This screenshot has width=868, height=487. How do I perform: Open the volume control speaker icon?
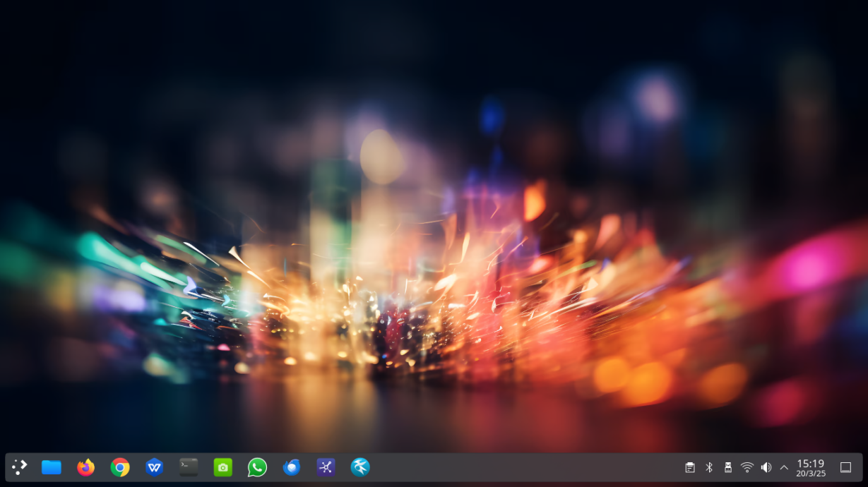[x=766, y=467]
